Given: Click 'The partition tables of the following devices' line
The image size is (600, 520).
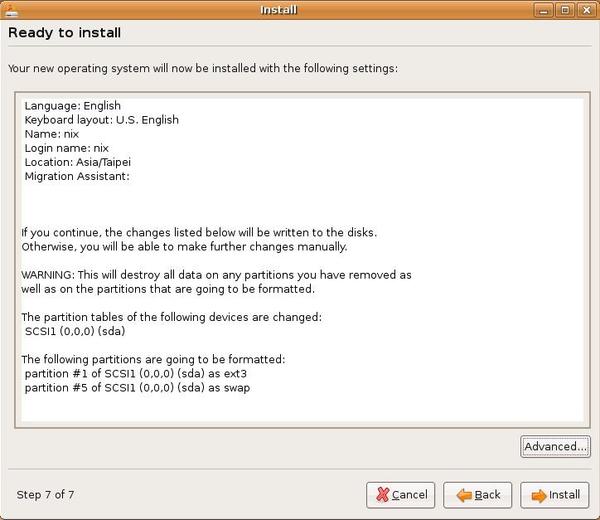Looking at the screenshot, I should (171, 317).
